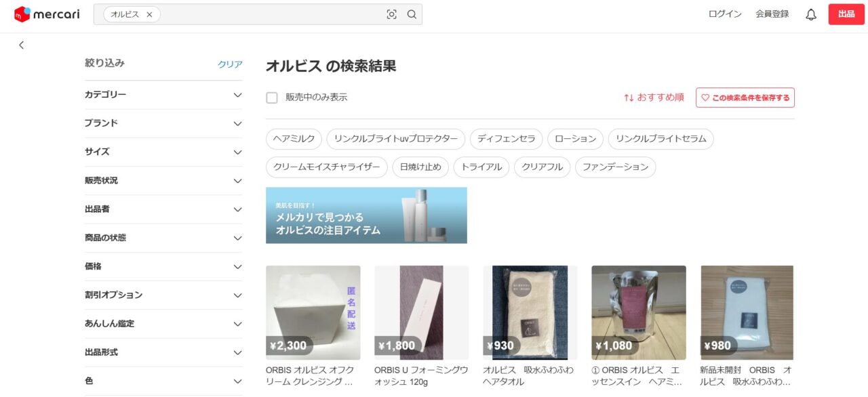Expand the 価格 filter
The image size is (868, 397).
click(x=163, y=266)
